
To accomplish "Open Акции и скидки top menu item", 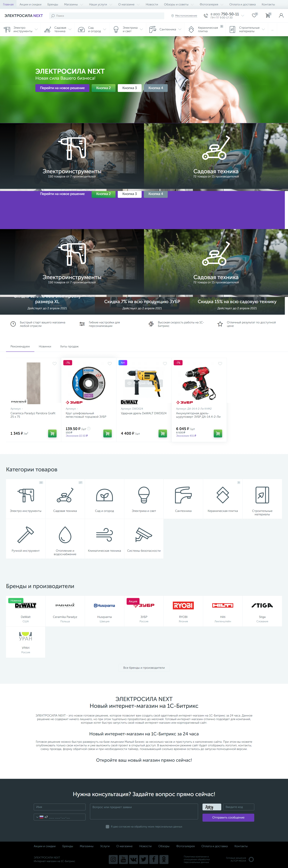I will [30, 4].
